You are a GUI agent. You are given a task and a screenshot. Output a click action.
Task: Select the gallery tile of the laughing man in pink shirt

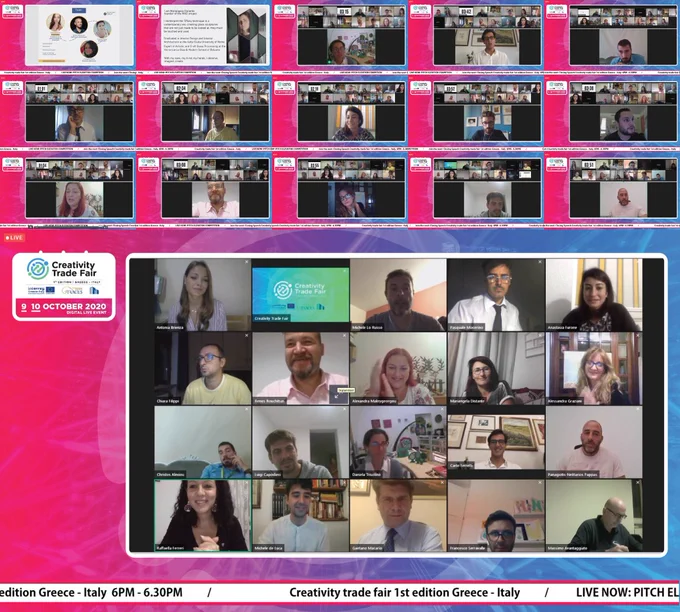click(301, 369)
